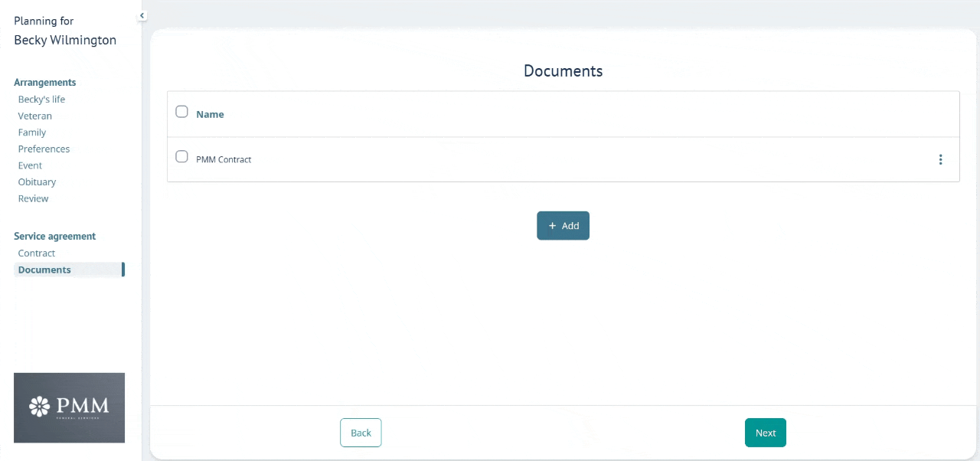Viewport: 980px width, 461px height.
Task: Select Obituary in the sidebar
Action: pos(37,182)
